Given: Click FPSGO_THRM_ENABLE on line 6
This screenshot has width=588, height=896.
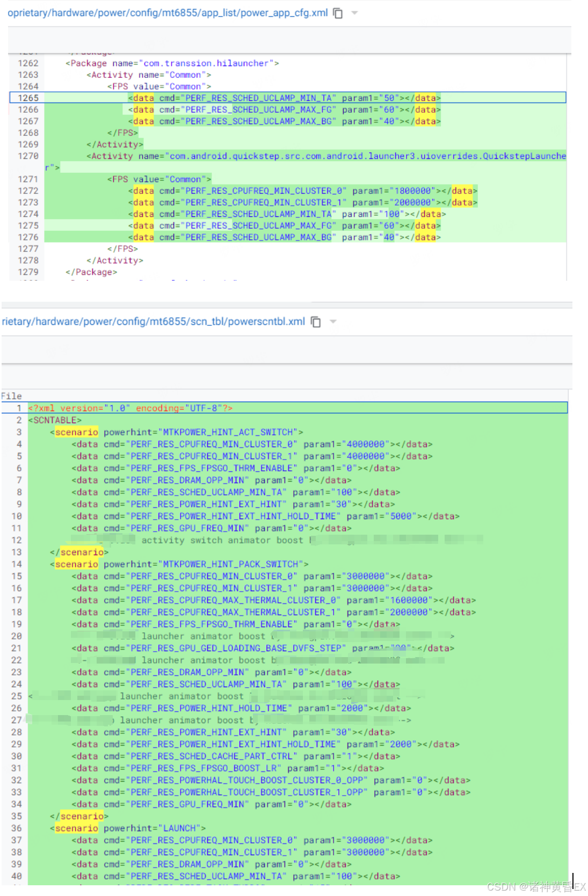Looking at the screenshot, I should click(236, 468).
